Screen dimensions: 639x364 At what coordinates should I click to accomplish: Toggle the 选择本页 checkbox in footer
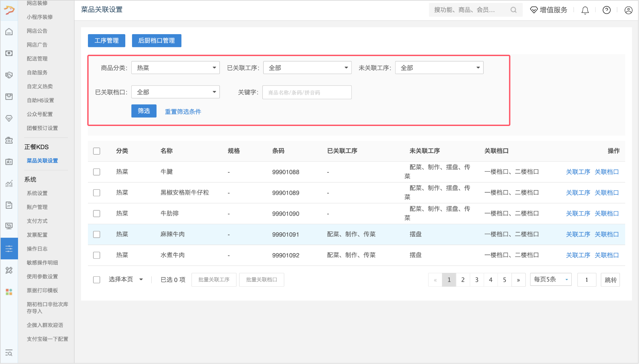click(97, 280)
